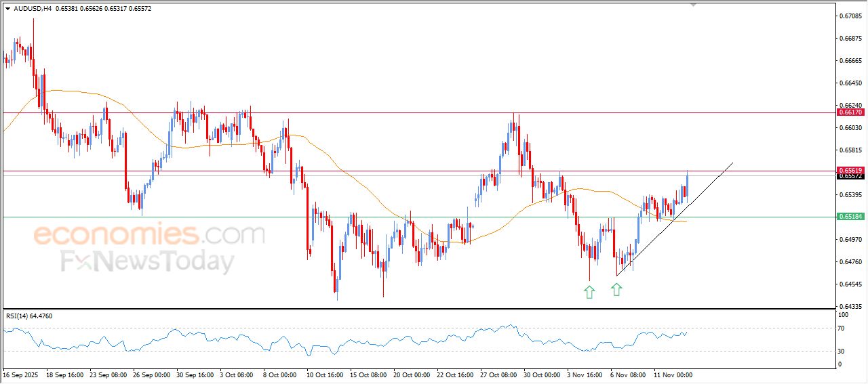Click the 0.67085 price on the scale
868x384 pixels.
[850, 16]
